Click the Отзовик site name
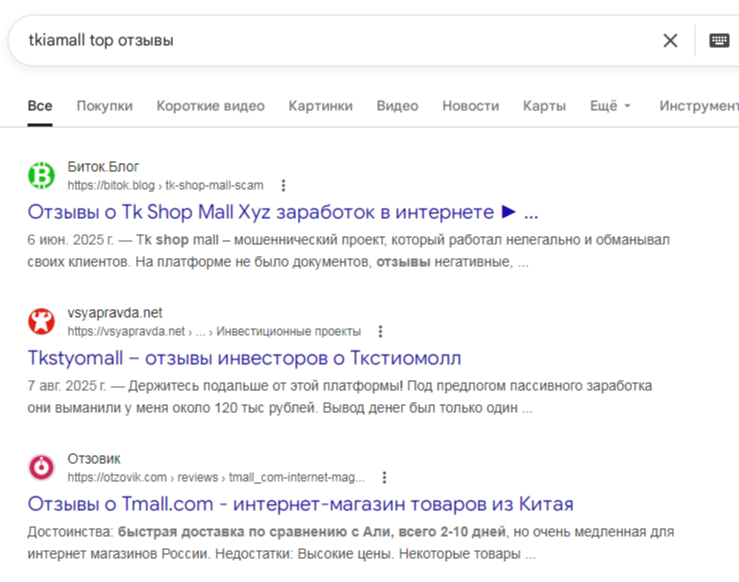 point(94,459)
